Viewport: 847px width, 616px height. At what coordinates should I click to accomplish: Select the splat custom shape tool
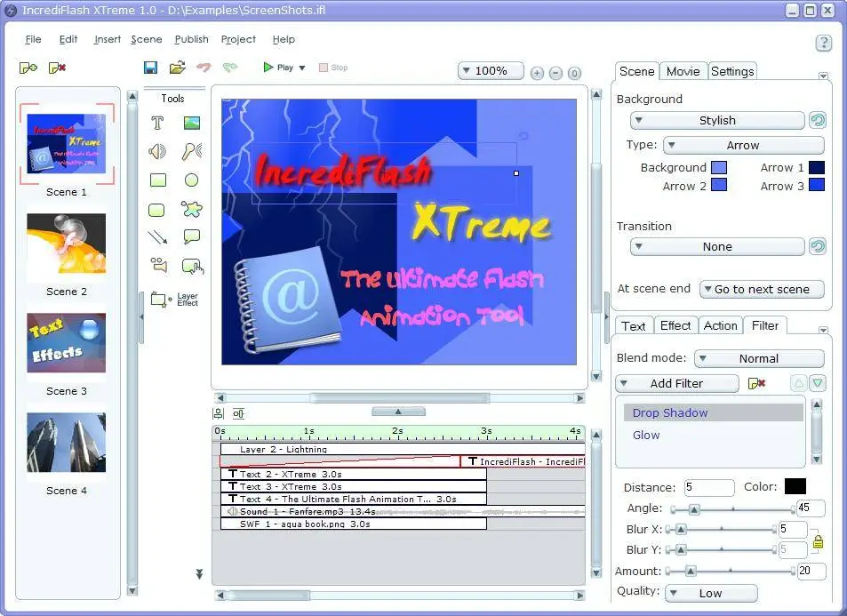[192, 209]
